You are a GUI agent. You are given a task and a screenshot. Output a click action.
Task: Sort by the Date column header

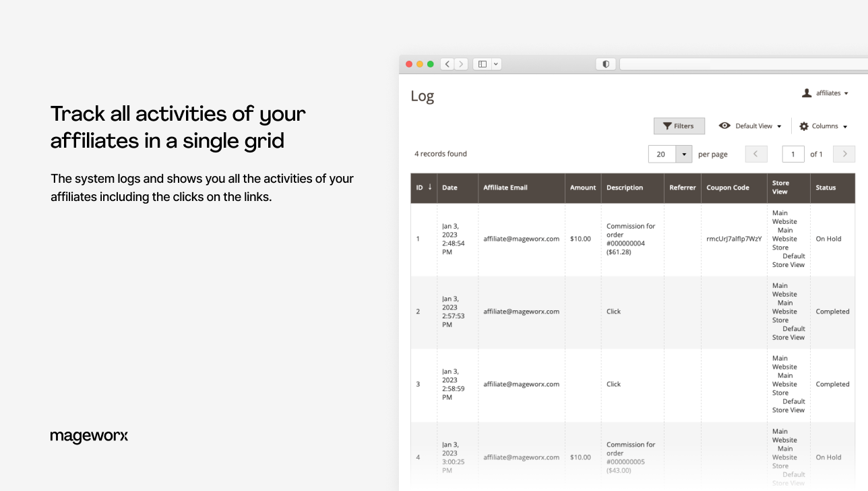[x=449, y=187]
